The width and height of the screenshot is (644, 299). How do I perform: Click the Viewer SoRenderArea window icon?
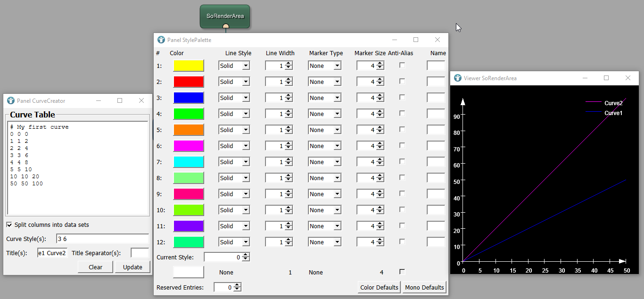click(x=458, y=78)
